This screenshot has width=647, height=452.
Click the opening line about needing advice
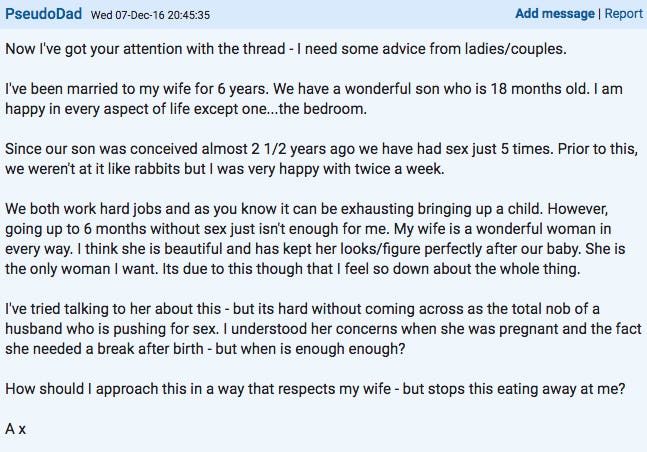coord(286,49)
